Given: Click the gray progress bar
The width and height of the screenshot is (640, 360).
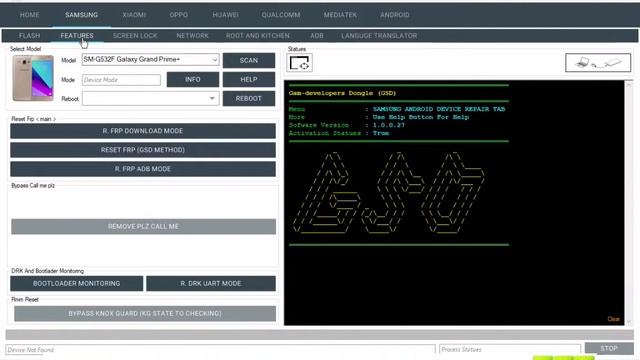Looking at the screenshot, I should click(320, 335).
